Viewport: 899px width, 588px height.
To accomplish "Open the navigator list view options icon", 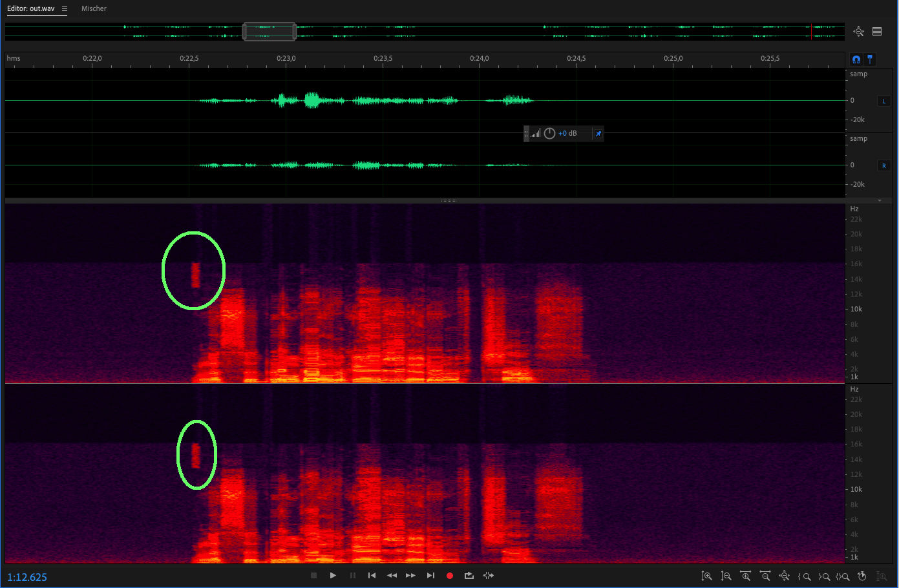I will 877,32.
